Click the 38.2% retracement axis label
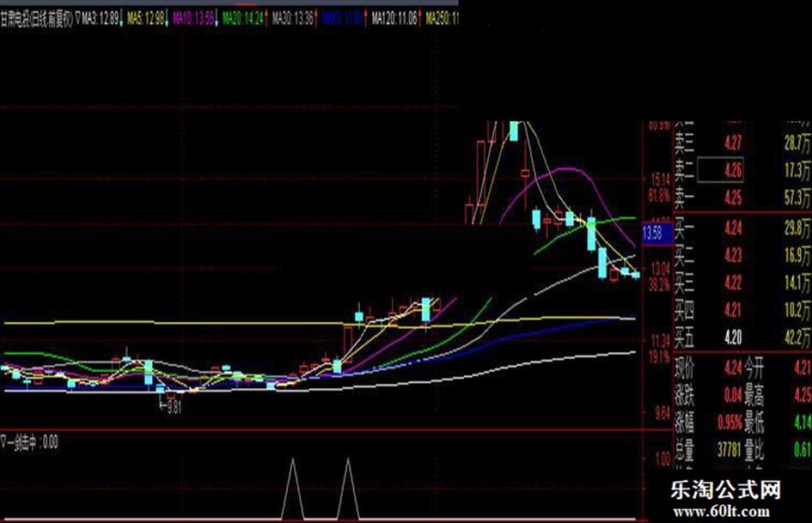Image resolution: width=812 pixels, height=523 pixels. 659,285
